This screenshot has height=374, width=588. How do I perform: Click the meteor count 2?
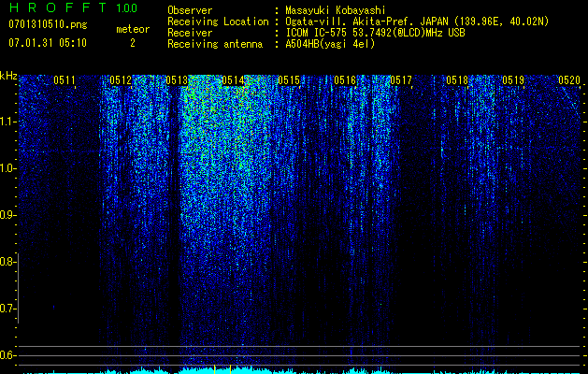133,43
